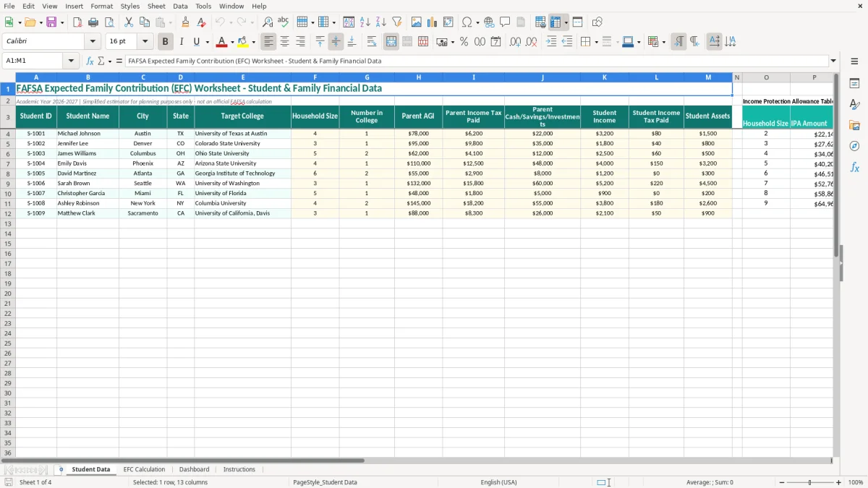Open the background color dropdown arrow

tap(253, 42)
